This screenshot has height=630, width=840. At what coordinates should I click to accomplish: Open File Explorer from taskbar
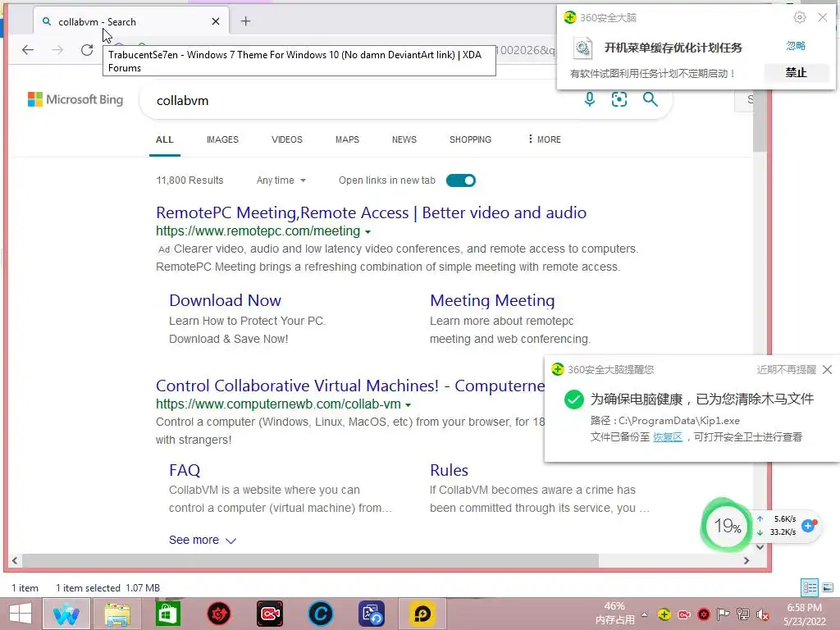117,614
